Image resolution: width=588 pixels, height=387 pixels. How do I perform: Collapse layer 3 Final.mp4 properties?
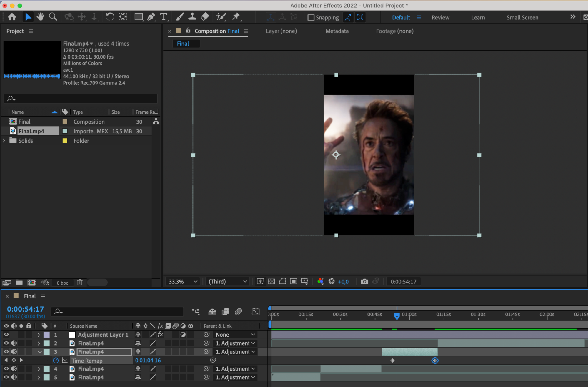pos(39,352)
